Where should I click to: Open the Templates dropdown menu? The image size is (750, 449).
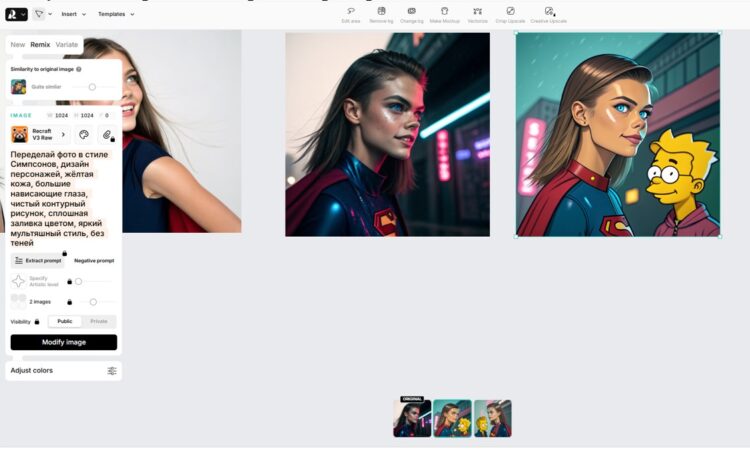[116, 14]
